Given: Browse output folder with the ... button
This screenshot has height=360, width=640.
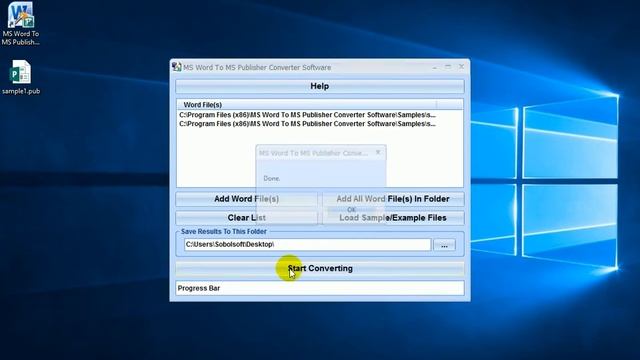Looking at the screenshot, I should point(444,245).
